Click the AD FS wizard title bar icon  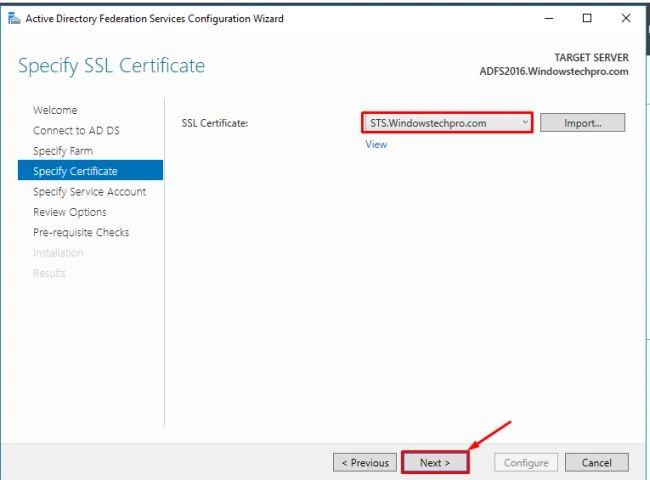click(14, 18)
